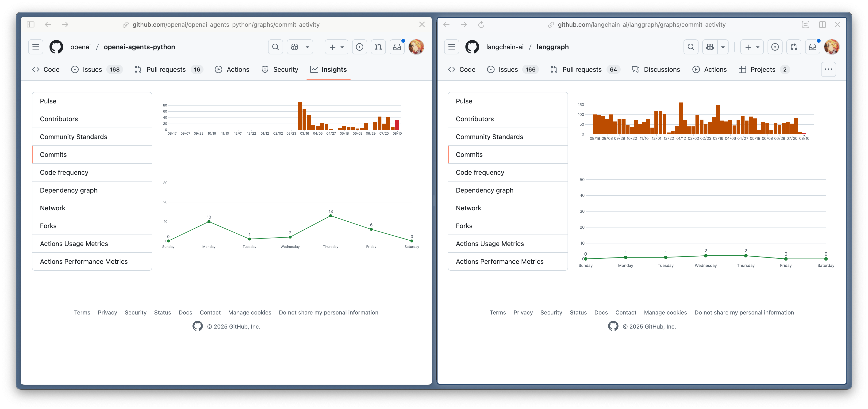Select Code frequency in openai insights sidebar
The width and height of the screenshot is (868, 409).
click(x=64, y=172)
